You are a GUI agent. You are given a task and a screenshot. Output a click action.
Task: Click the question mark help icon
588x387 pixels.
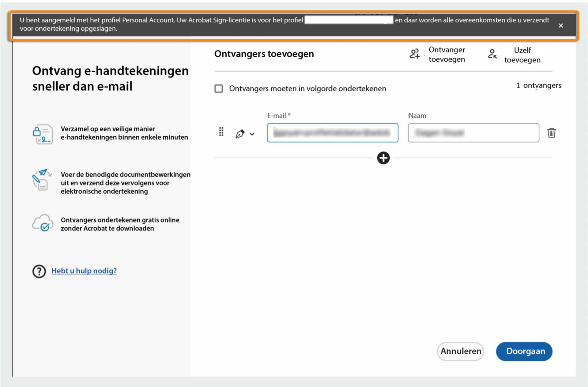point(39,271)
